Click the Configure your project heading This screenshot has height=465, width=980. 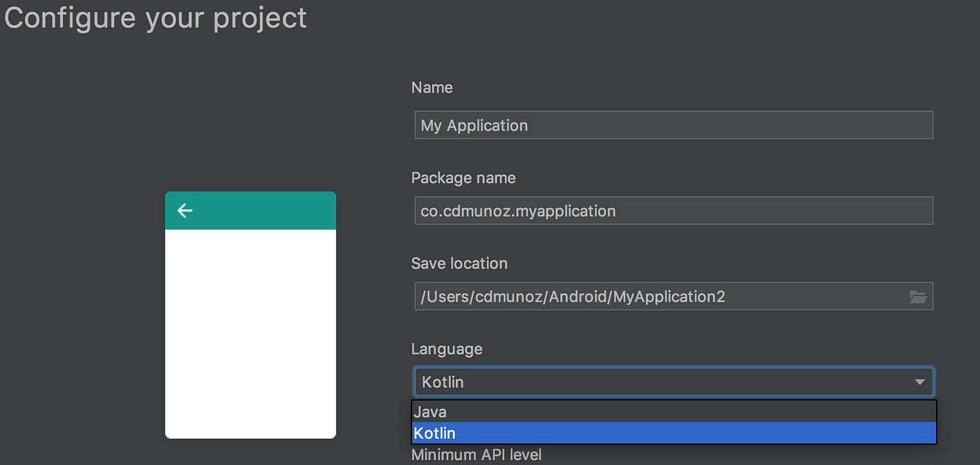(155, 18)
